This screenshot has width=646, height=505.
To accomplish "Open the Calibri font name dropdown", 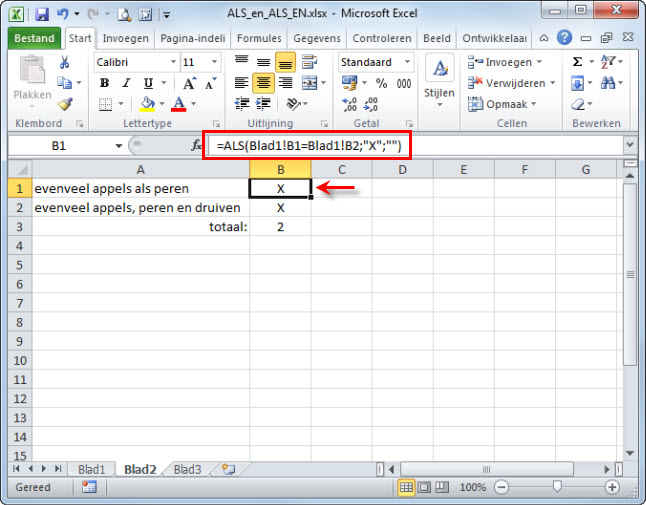I will click(x=173, y=62).
